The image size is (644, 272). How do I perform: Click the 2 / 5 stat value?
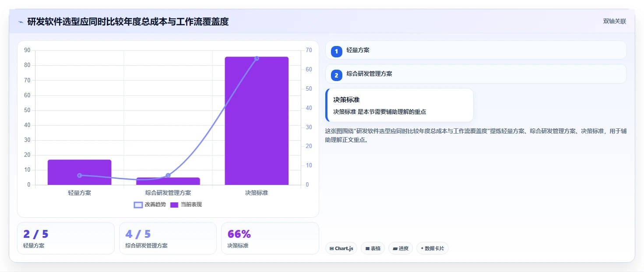(x=36, y=234)
